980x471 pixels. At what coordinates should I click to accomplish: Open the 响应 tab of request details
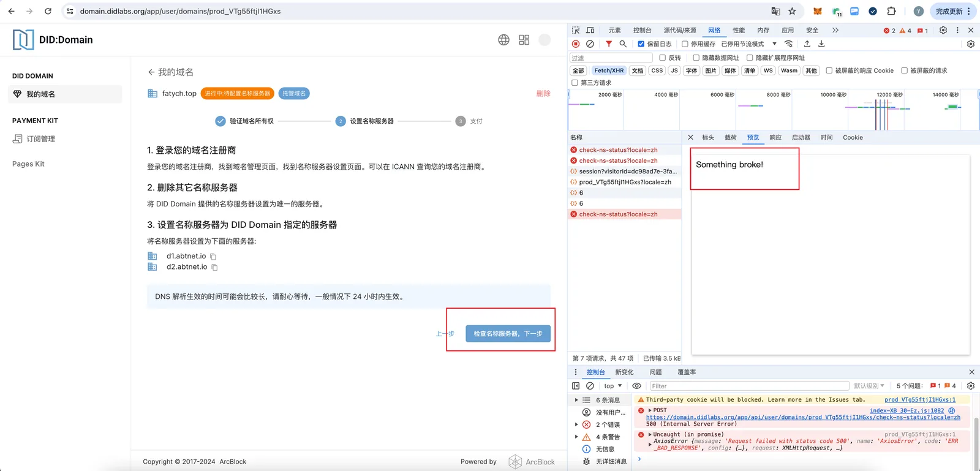(x=775, y=138)
